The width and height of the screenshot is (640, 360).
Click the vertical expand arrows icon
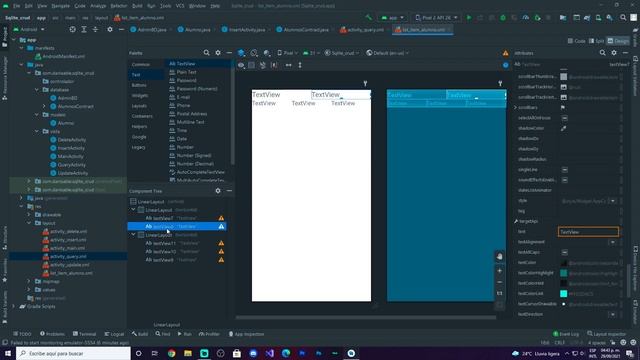(300, 65)
